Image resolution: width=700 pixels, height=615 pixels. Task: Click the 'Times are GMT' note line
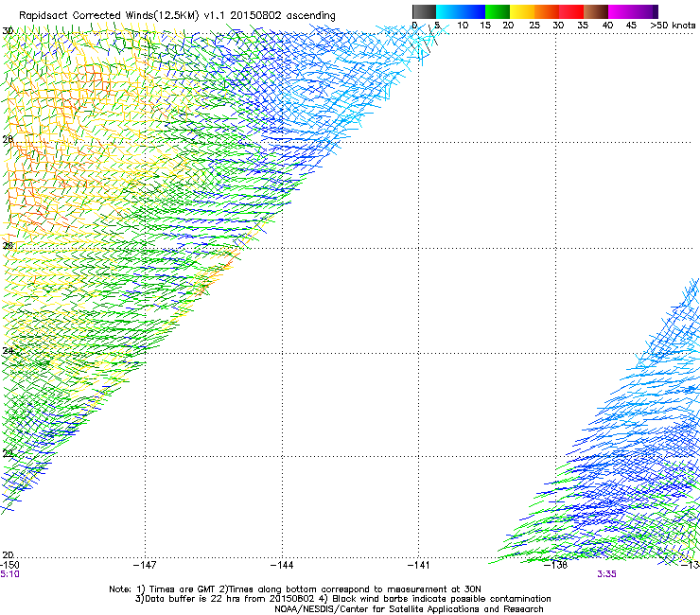pyautogui.click(x=295, y=589)
